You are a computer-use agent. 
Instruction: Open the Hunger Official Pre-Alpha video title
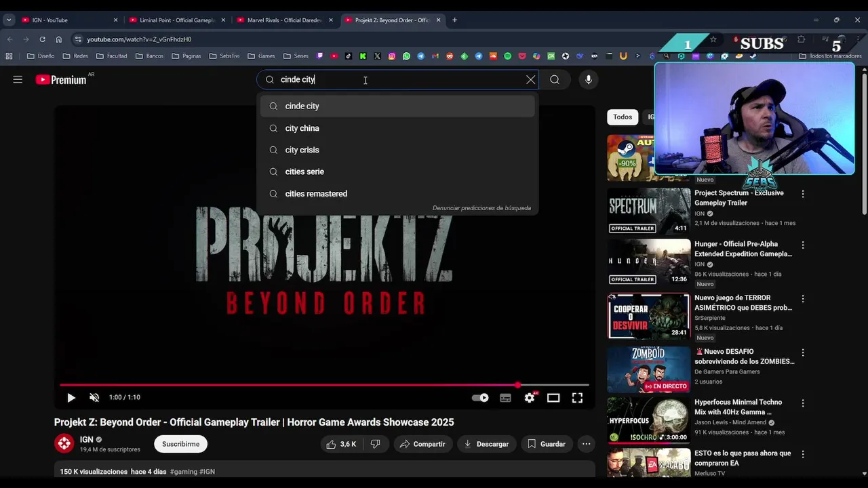click(743, 249)
